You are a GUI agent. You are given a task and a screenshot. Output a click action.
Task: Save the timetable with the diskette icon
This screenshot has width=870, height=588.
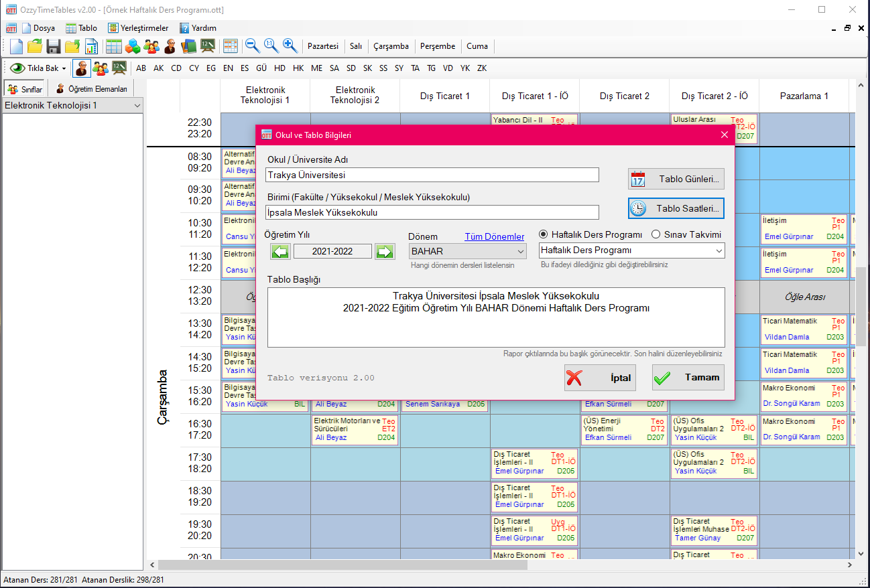(54, 46)
